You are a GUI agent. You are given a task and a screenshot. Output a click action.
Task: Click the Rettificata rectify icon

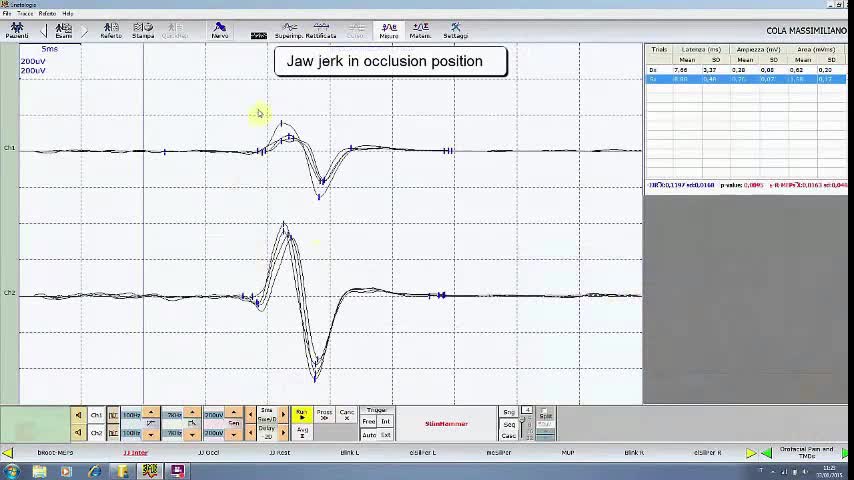point(321,30)
